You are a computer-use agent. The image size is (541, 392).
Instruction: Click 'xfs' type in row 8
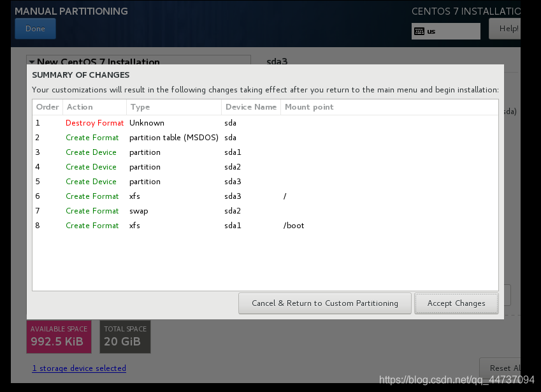[134, 226]
